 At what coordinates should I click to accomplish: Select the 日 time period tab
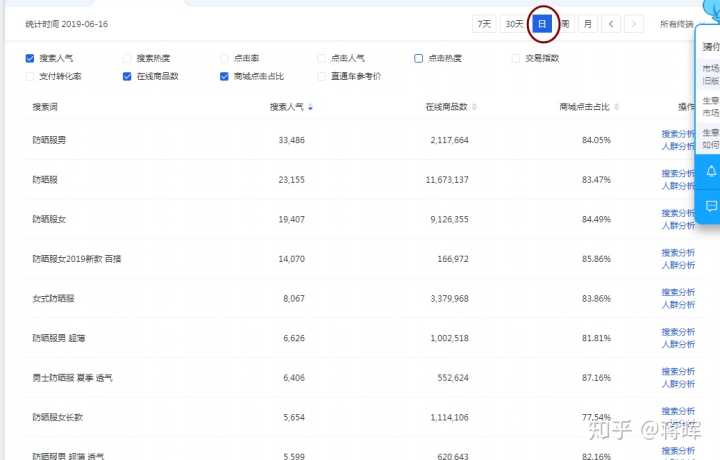coord(542,23)
